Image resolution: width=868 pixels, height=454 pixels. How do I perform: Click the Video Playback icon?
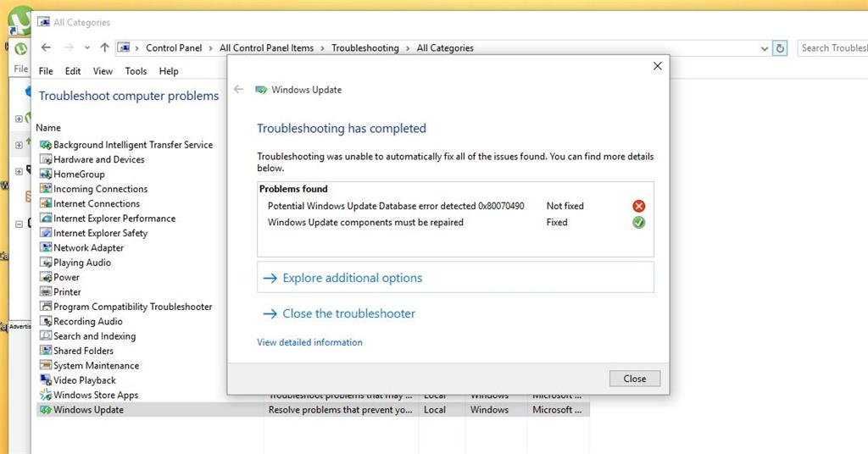click(46, 380)
